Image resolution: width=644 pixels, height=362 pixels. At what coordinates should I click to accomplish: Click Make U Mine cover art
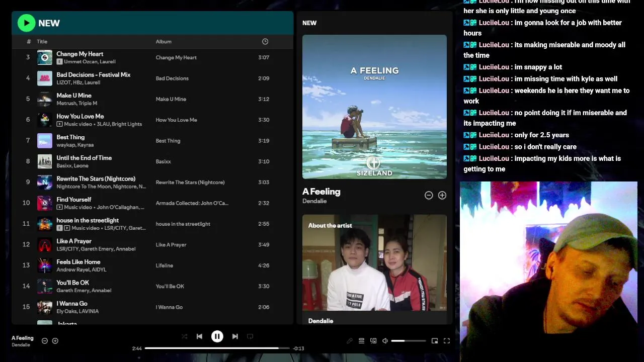tap(45, 99)
